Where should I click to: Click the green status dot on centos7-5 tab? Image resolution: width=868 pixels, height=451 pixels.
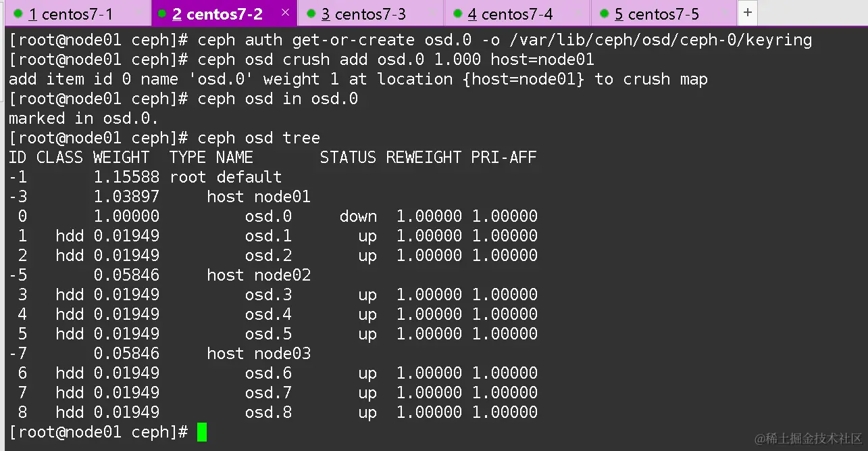[x=604, y=14]
